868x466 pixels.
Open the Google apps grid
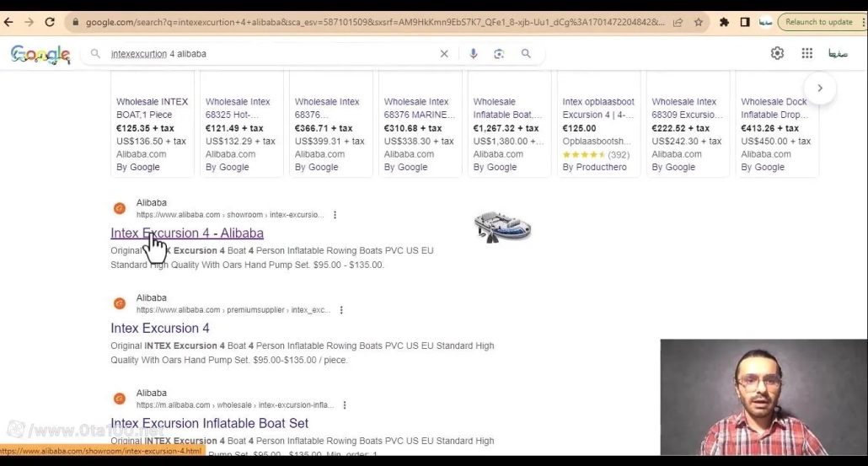pyautogui.click(x=806, y=54)
